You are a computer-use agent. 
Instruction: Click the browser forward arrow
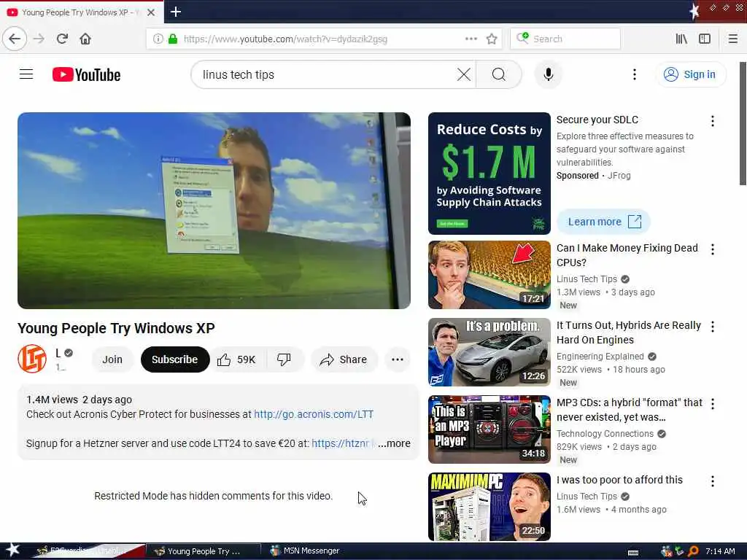(x=39, y=39)
